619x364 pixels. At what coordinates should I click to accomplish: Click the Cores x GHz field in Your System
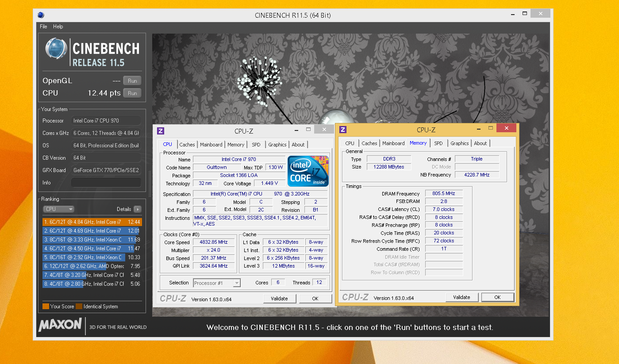106,133
